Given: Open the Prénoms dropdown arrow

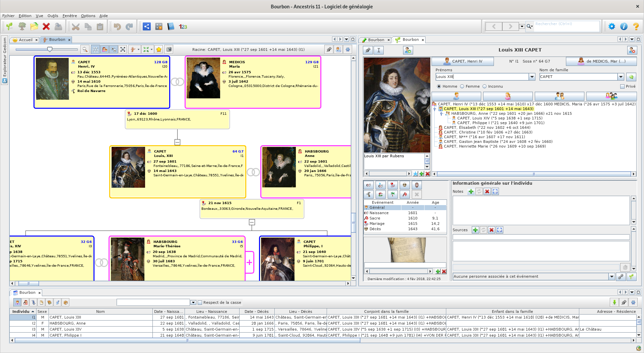Looking at the screenshot, I should (x=532, y=77).
